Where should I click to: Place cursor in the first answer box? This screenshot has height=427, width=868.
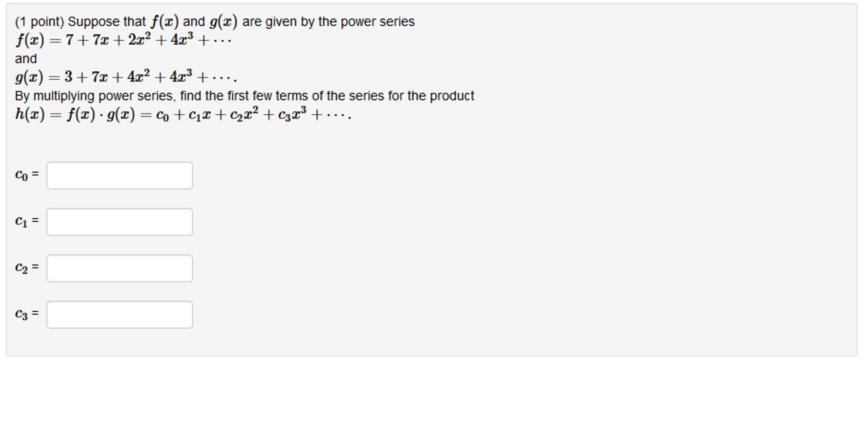point(119,175)
